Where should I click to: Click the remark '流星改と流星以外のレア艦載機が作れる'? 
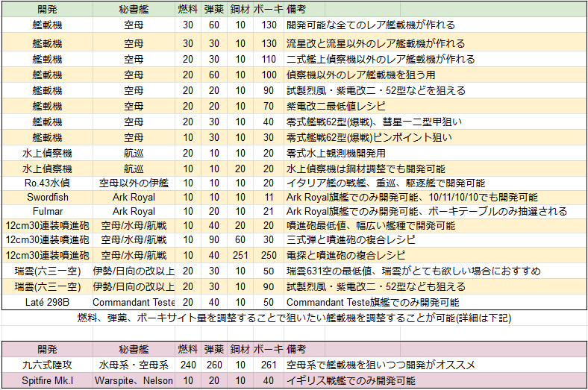375,43
